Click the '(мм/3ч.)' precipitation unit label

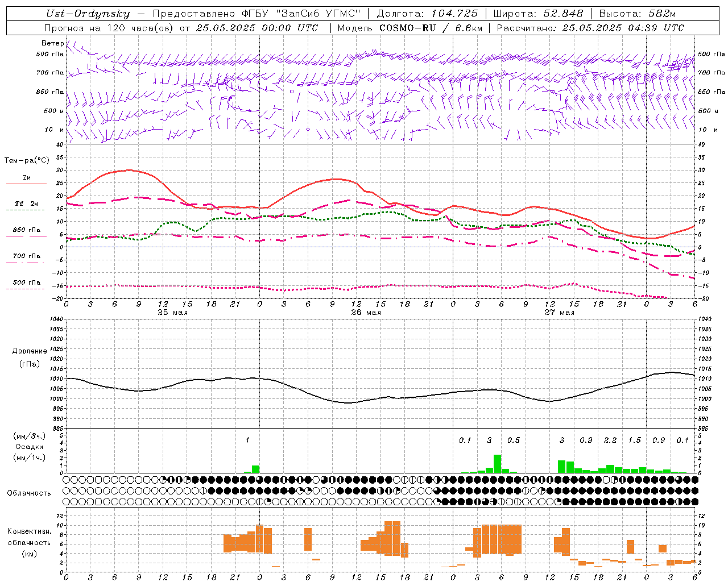30,436
